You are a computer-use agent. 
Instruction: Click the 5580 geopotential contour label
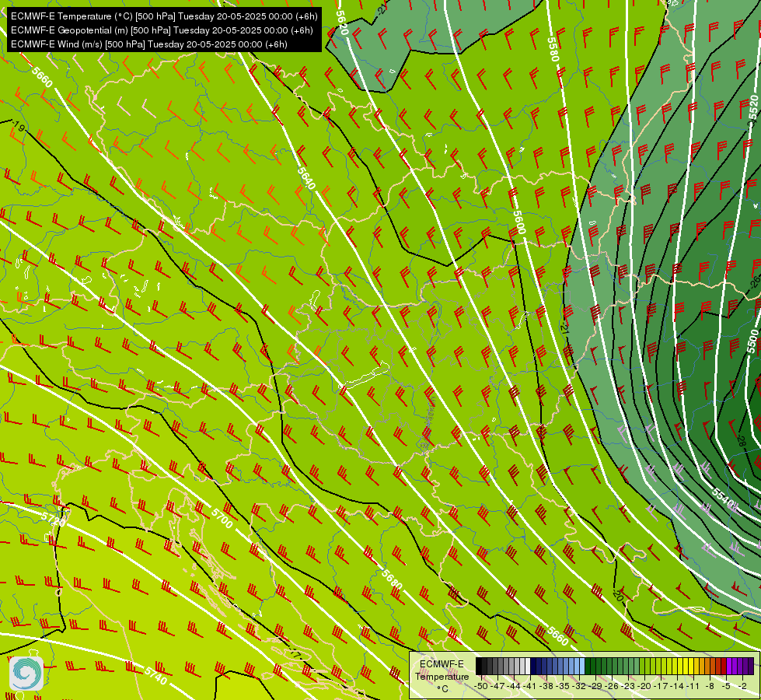[553, 50]
